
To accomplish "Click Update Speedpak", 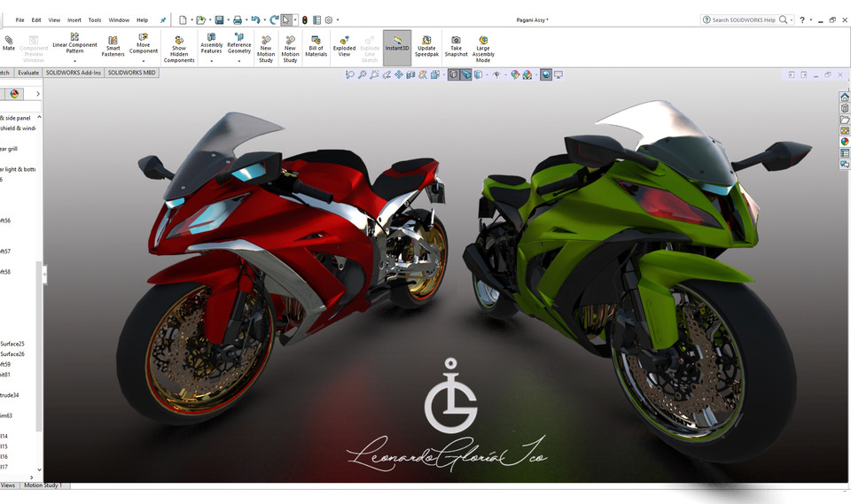I will click(426, 46).
